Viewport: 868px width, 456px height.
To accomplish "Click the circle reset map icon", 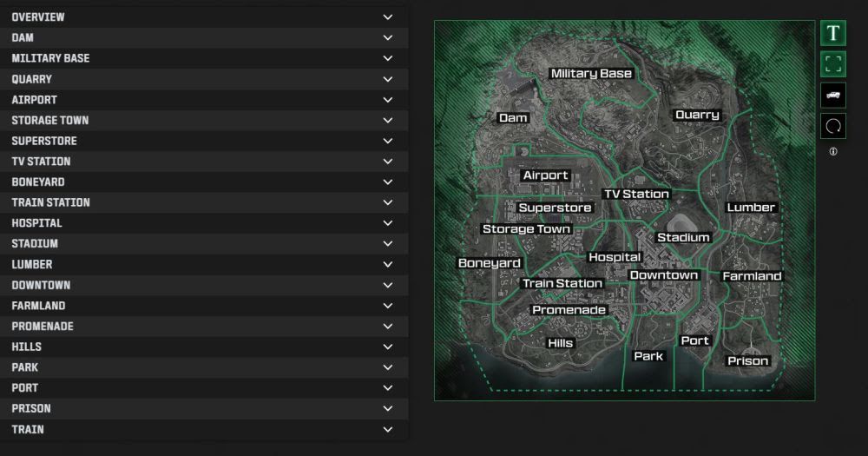I will [x=833, y=126].
